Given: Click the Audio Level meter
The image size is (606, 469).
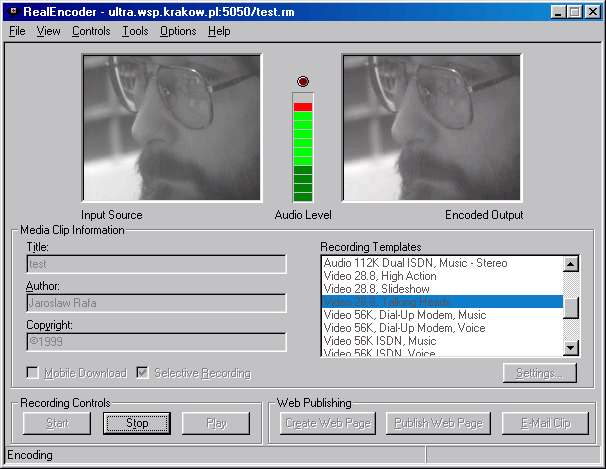Looking at the screenshot, I should click(x=303, y=147).
